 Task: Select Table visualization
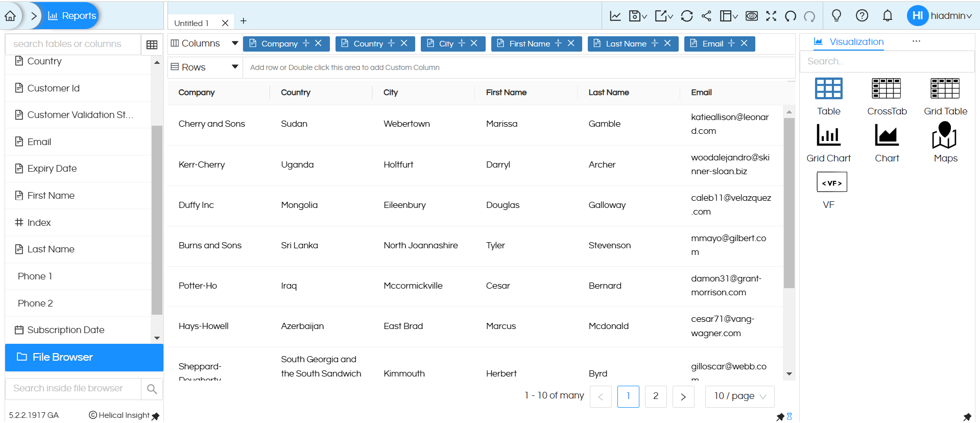pos(828,97)
